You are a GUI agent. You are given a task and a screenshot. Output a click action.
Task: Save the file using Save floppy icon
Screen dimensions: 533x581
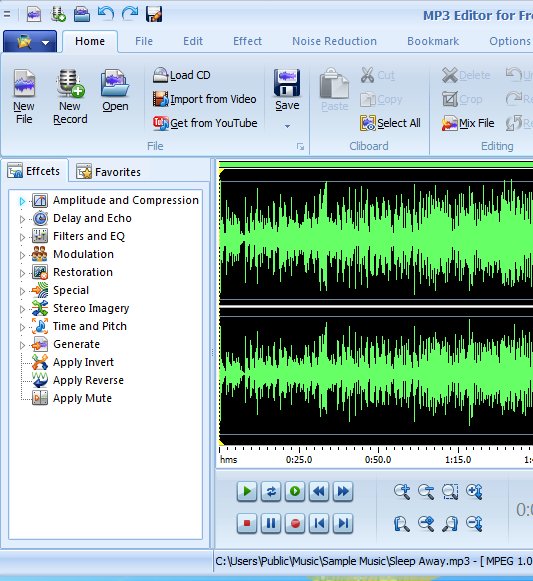point(287,90)
